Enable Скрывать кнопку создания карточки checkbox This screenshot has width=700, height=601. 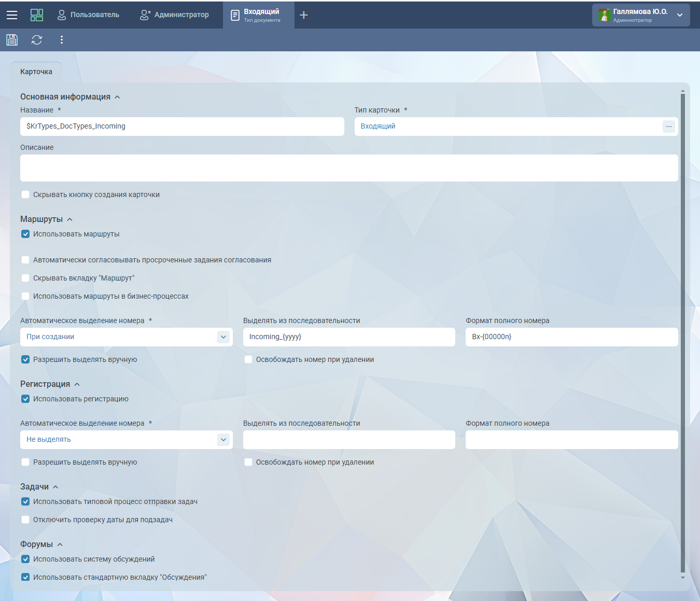point(25,195)
